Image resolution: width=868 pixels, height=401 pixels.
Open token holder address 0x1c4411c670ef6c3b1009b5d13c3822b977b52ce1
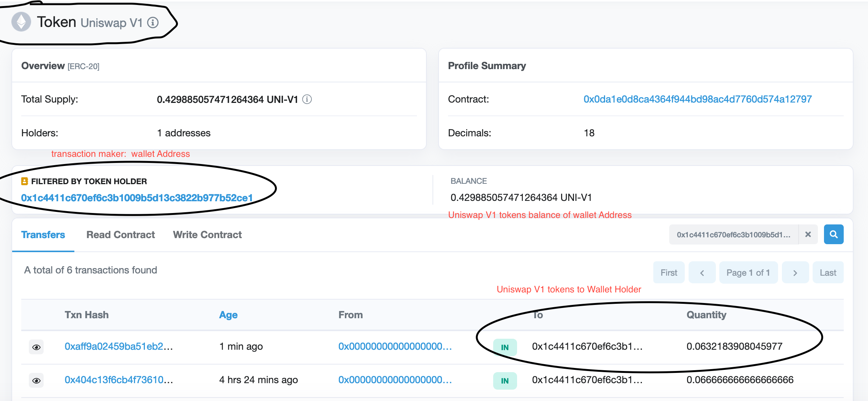tap(137, 198)
